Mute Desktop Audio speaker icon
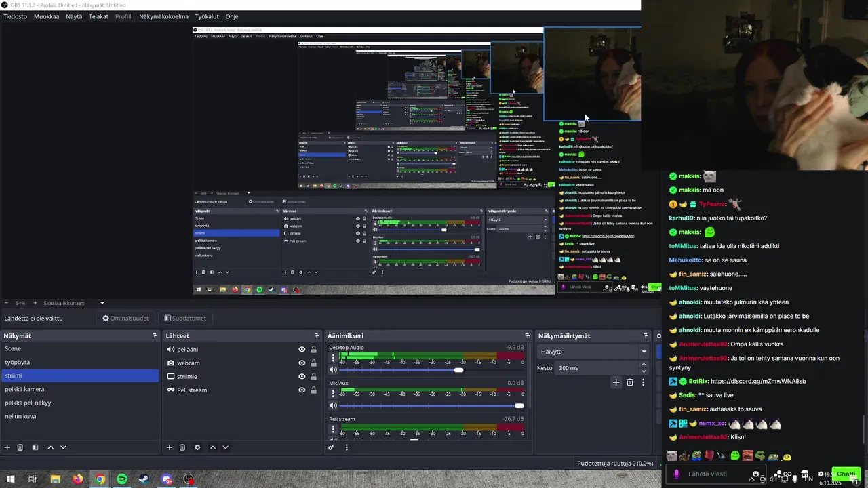The width and height of the screenshot is (868, 488). 333,369
